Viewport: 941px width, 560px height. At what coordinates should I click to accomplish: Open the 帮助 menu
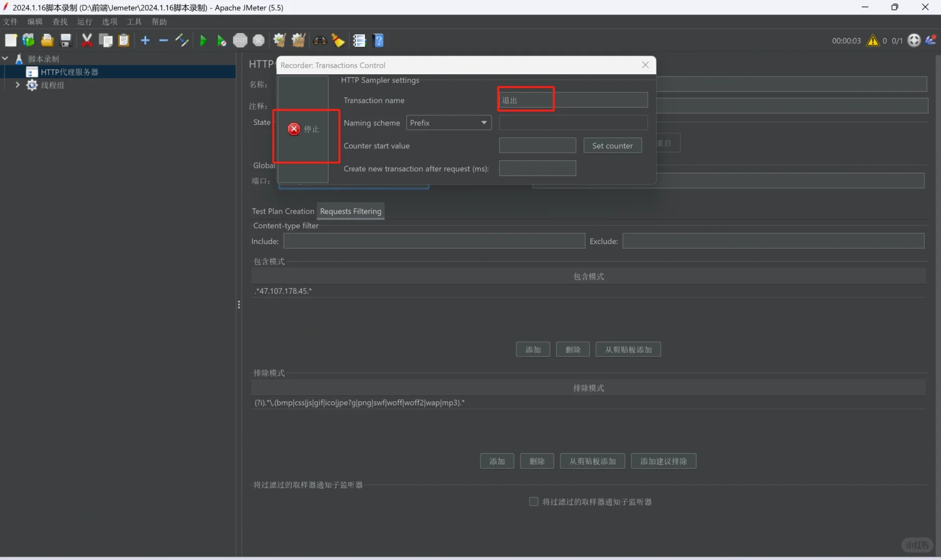159,22
